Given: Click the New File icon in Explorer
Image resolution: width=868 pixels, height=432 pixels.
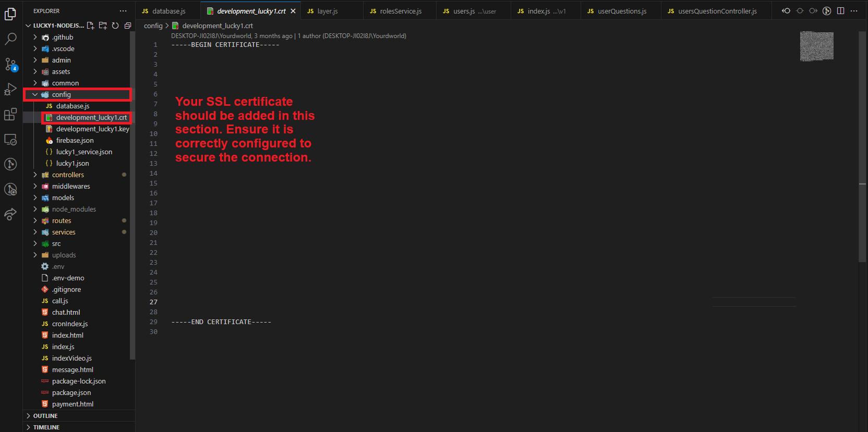Looking at the screenshot, I should point(90,26).
